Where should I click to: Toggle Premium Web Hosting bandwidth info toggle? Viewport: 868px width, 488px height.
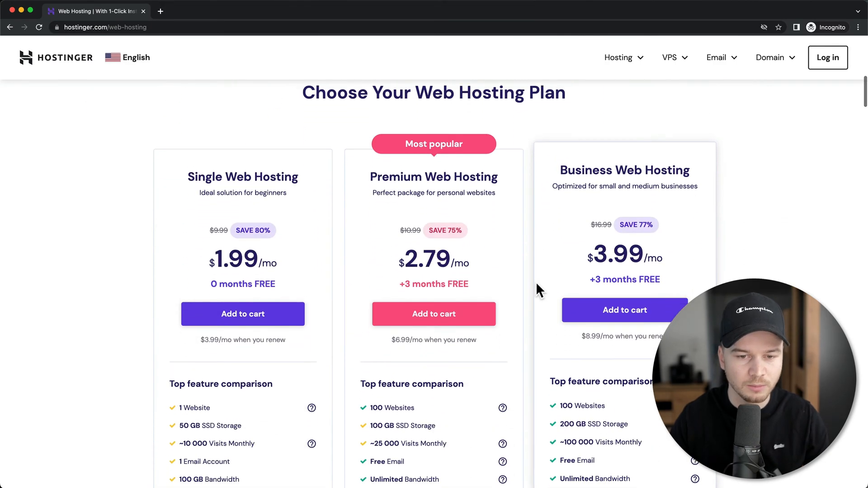(503, 479)
